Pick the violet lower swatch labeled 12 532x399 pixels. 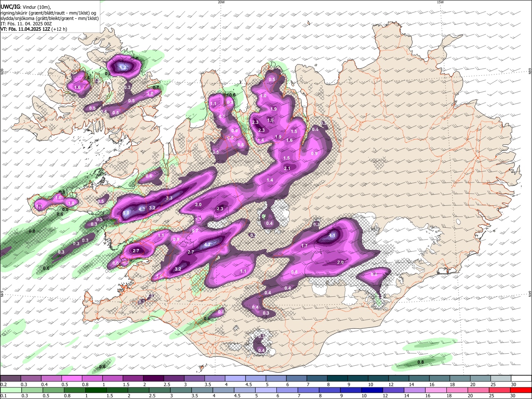(x=394, y=390)
